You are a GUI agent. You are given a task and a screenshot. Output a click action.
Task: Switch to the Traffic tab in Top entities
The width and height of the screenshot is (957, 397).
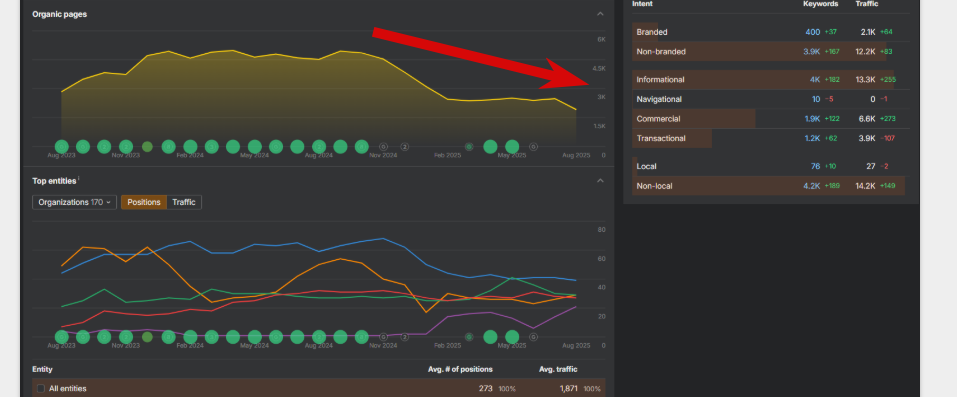point(184,202)
